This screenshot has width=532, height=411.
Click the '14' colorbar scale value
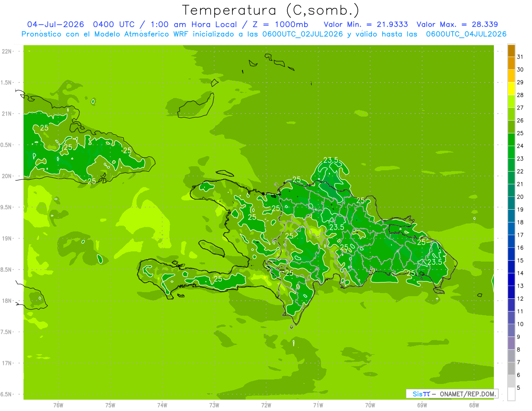(520, 274)
